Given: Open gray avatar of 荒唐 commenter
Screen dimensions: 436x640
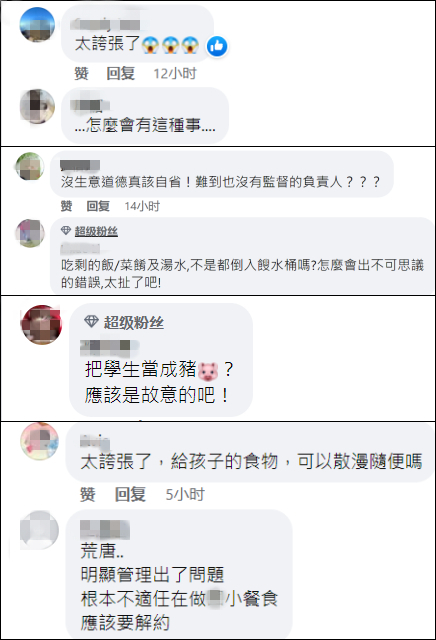Looking at the screenshot, I should (x=40, y=530).
